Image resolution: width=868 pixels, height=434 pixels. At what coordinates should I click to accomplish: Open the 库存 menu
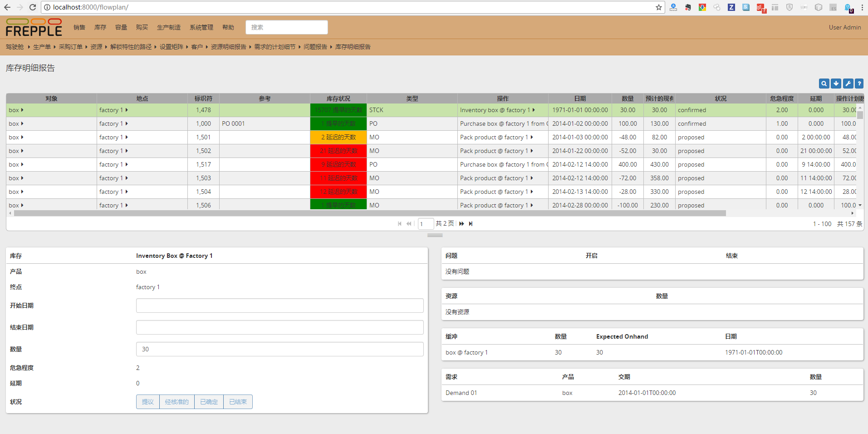pos(100,27)
